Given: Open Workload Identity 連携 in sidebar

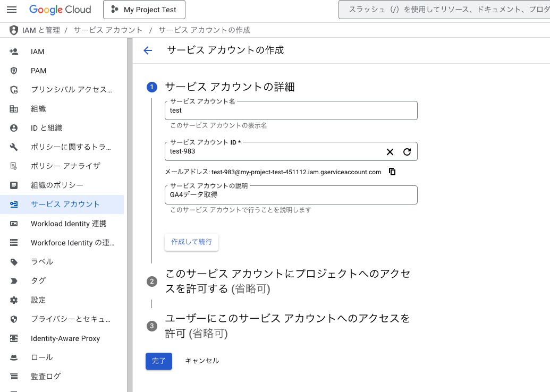Looking at the screenshot, I should 68,224.
